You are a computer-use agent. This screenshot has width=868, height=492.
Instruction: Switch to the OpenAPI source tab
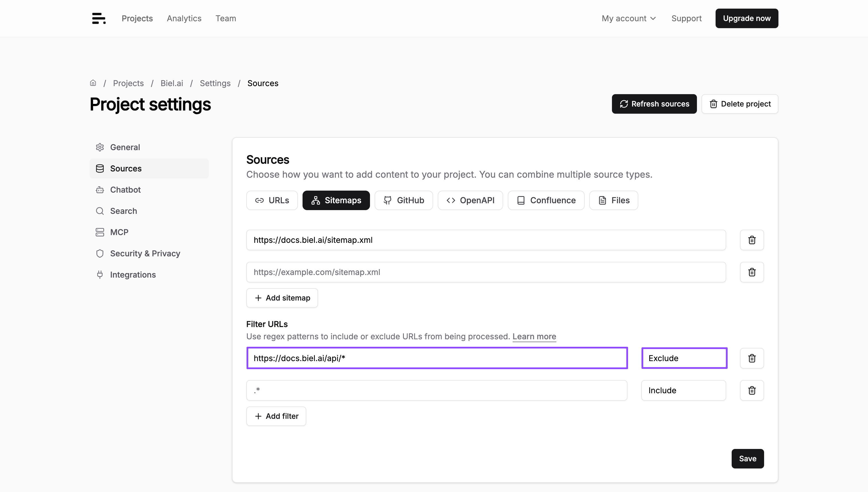[470, 200]
